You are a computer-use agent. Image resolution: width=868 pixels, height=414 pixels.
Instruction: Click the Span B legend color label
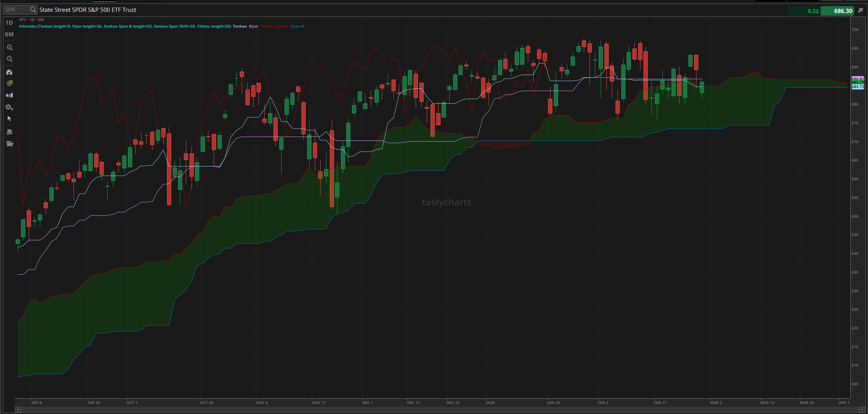pos(297,26)
